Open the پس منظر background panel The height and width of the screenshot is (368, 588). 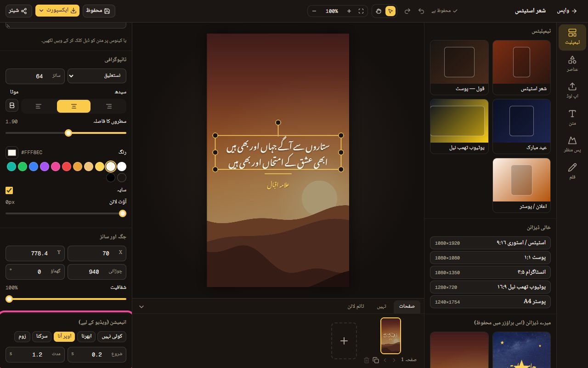pos(572,144)
